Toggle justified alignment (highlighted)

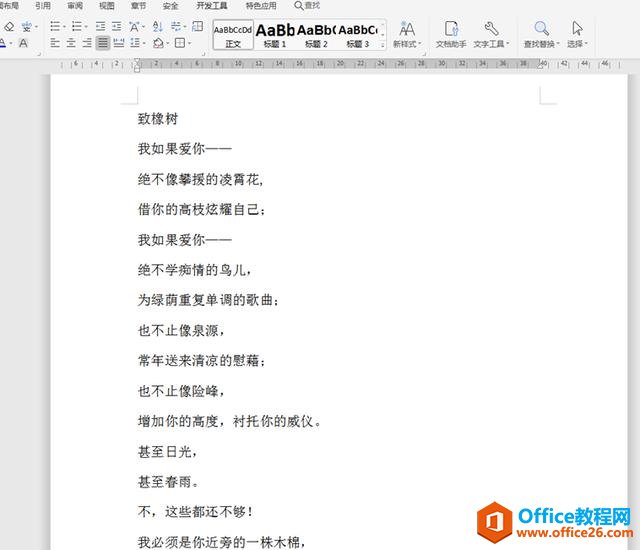(x=103, y=43)
